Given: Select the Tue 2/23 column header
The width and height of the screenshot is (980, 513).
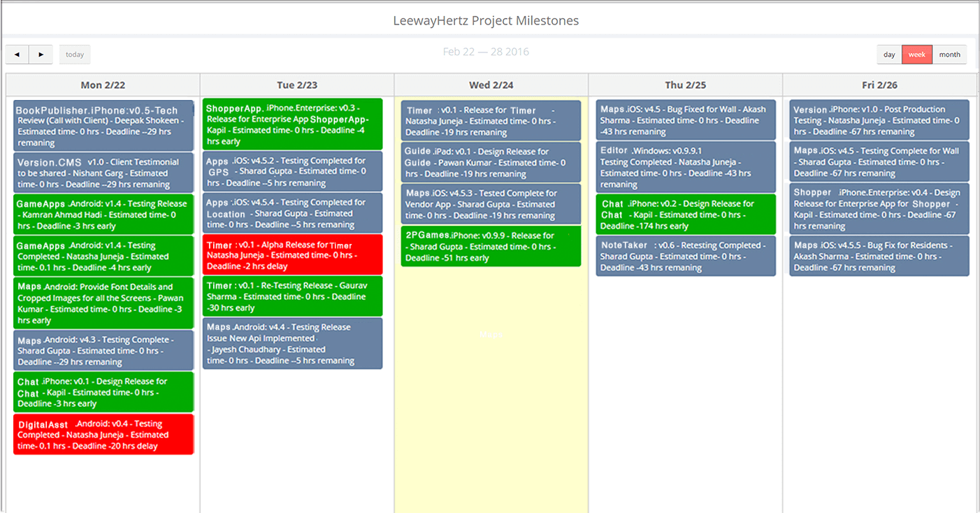Looking at the screenshot, I should 297,85.
